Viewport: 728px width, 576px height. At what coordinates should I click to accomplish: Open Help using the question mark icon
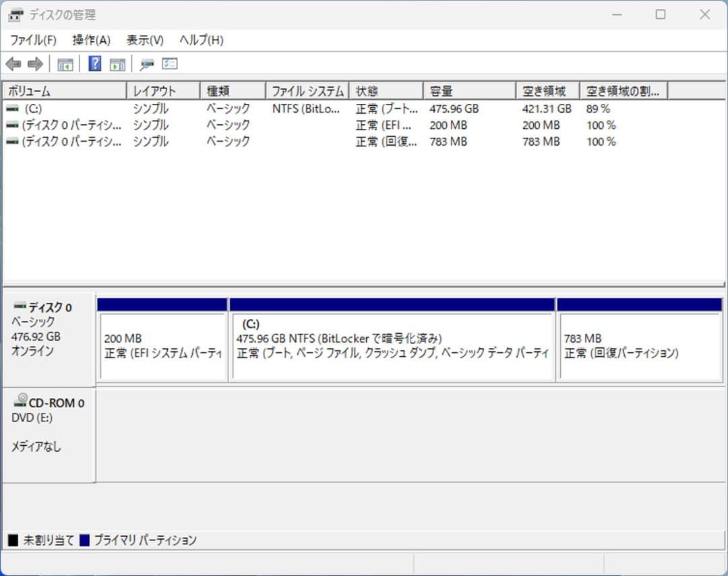(94, 63)
